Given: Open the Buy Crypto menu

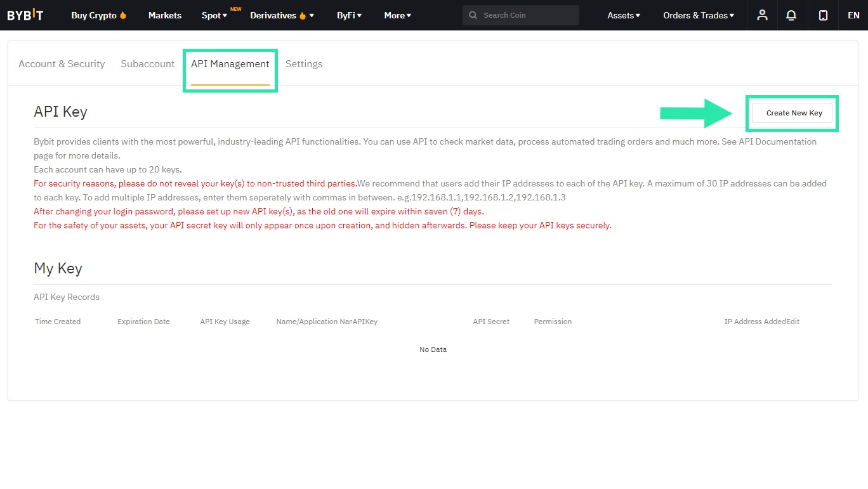Looking at the screenshot, I should [x=99, y=15].
